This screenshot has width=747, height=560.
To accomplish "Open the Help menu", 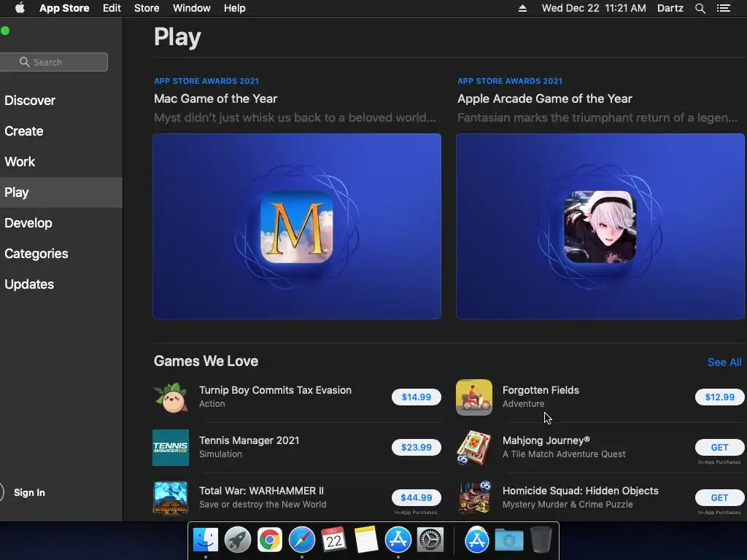I will coord(235,8).
